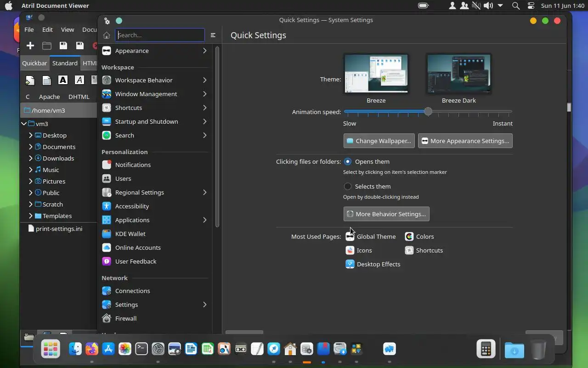Switch to the Standard tab
The height and width of the screenshot is (368, 588).
click(65, 63)
